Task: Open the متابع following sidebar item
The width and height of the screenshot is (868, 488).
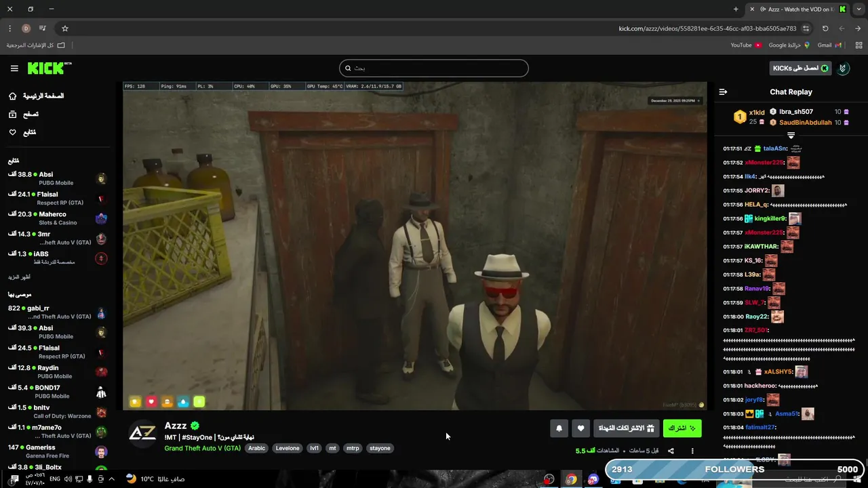Action: click(x=22, y=132)
